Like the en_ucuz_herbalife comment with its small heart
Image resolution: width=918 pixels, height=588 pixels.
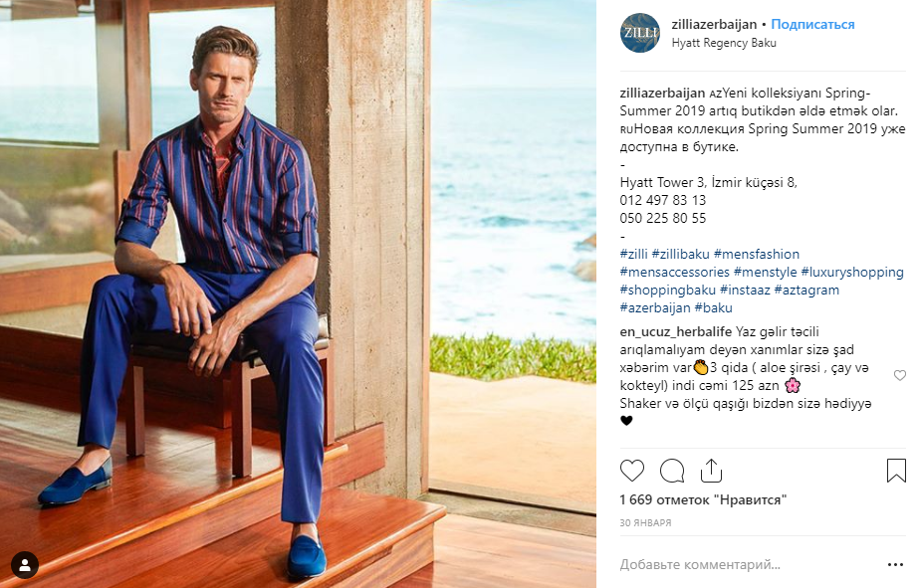(x=900, y=375)
